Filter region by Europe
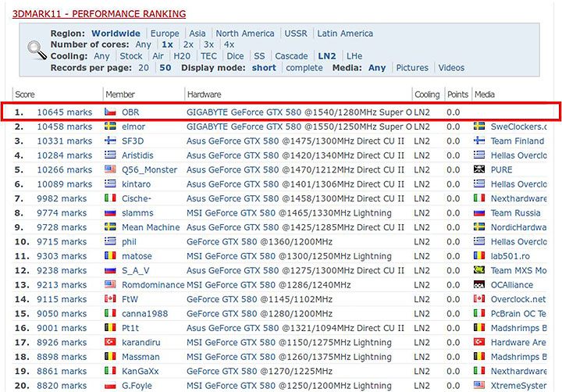Viewport: 562px width, 392px height. coord(165,34)
